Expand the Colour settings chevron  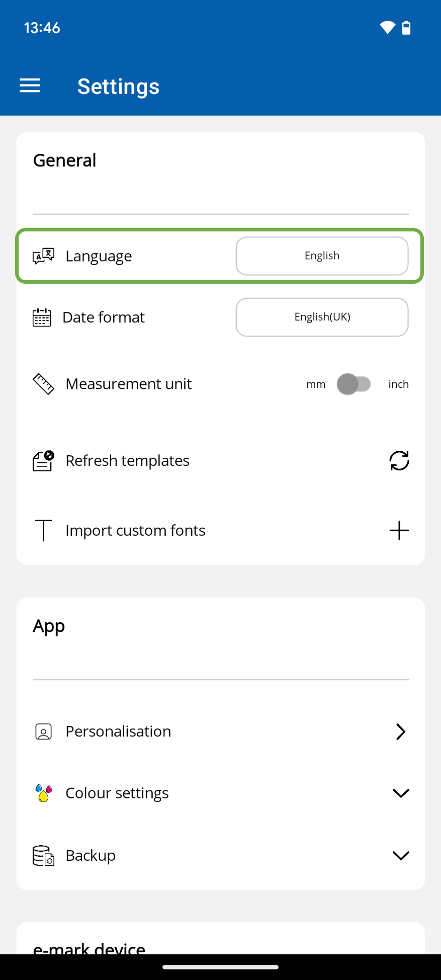400,793
